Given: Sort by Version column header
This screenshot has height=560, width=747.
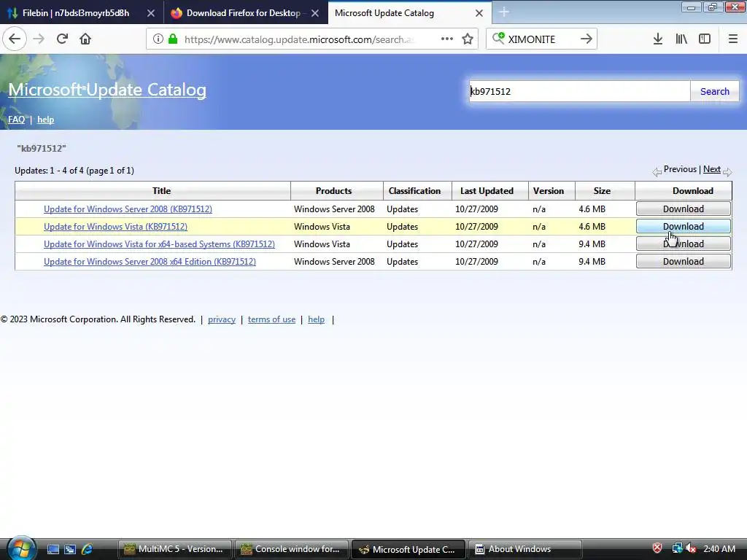Looking at the screenshot, I should [549, 191].
